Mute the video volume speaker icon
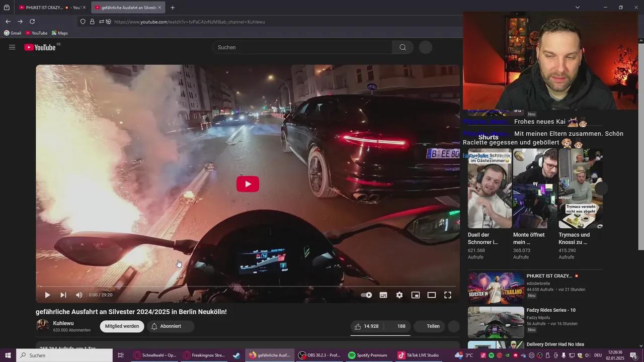644x362 pixels. (x=79, y=295)
